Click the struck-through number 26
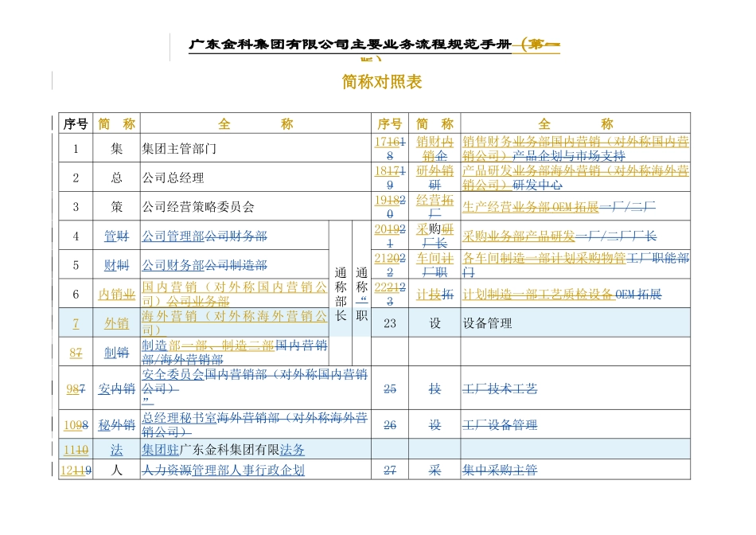756x535 pixels. [390, 424]
